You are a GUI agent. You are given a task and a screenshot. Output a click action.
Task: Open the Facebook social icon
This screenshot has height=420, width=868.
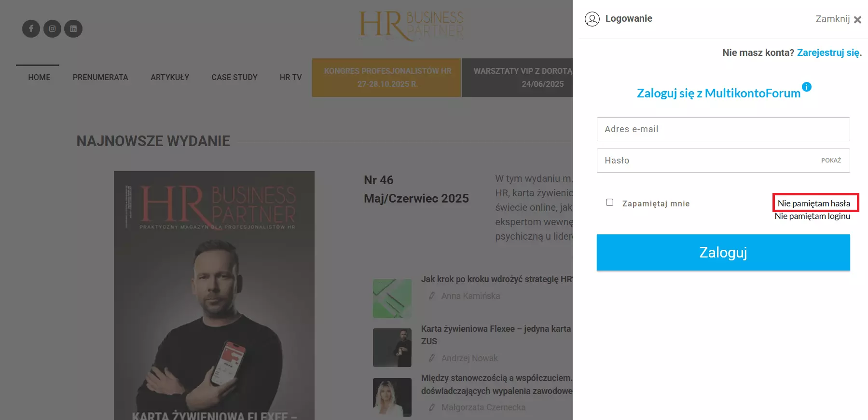coord(31,28)
